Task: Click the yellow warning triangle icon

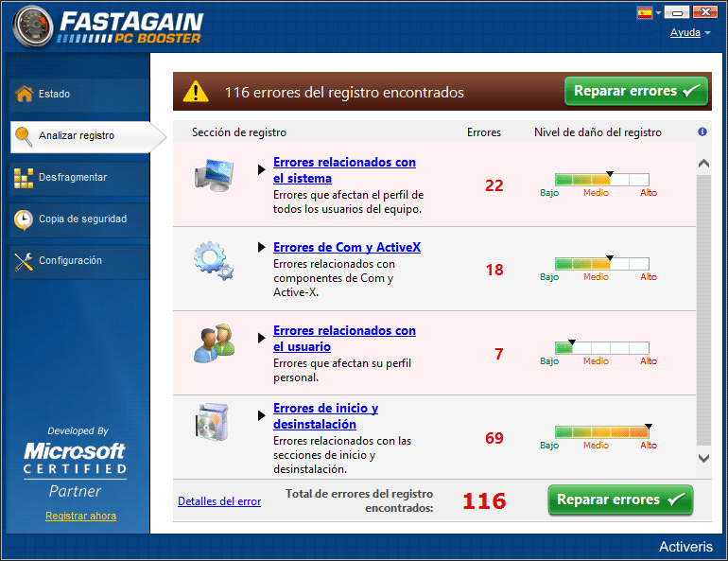Action: point(196,92)
